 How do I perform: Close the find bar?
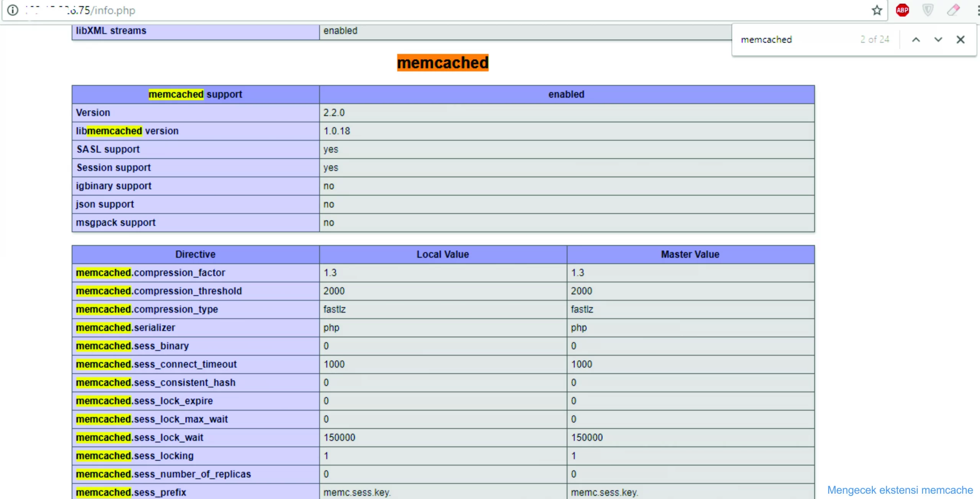[961, 39]
